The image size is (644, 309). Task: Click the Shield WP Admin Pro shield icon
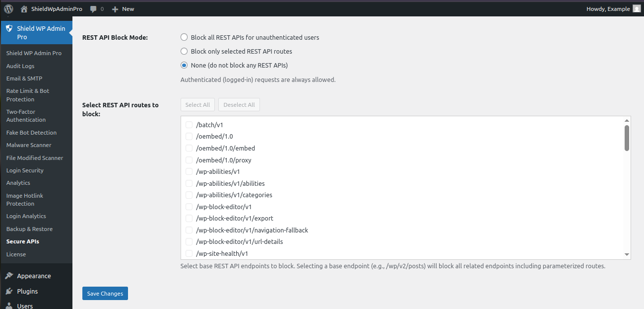pyautogui.click(x=9, y=29)
